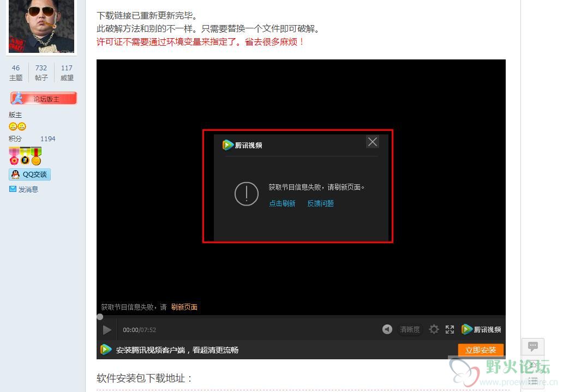This screenshot has width=563, height=392.
Task: Click the 腾讯视频 logo in player controls
Action: click(x=481, y=329)
